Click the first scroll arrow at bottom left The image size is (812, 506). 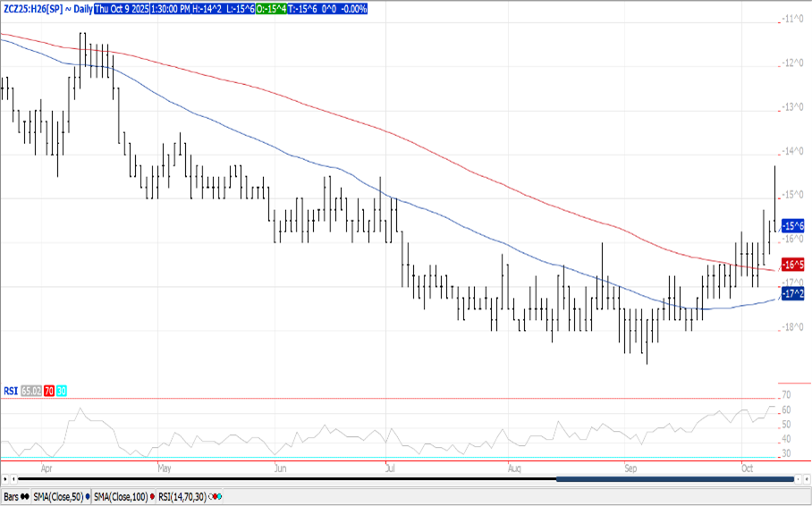pyautogui.click(x=4, y=480)
